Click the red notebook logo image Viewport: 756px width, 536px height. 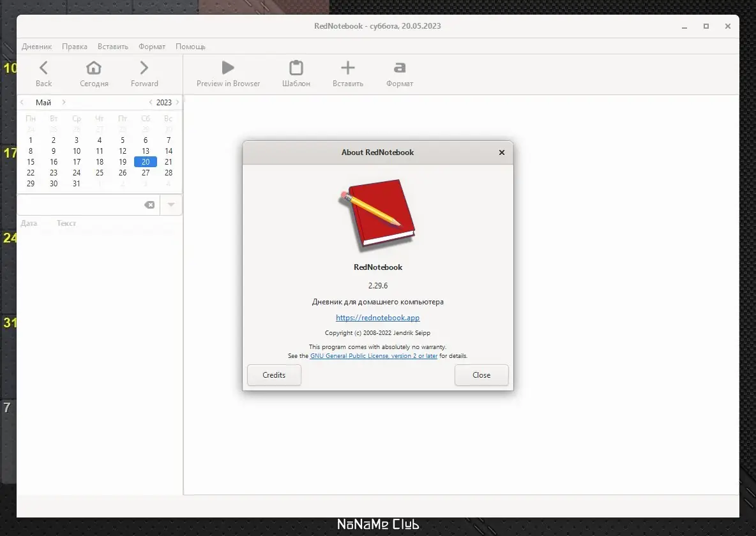377,216
